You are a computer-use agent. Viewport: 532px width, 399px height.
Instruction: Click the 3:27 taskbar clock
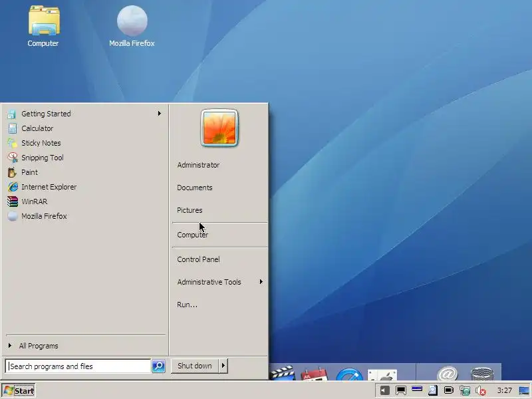pos(504,390)
